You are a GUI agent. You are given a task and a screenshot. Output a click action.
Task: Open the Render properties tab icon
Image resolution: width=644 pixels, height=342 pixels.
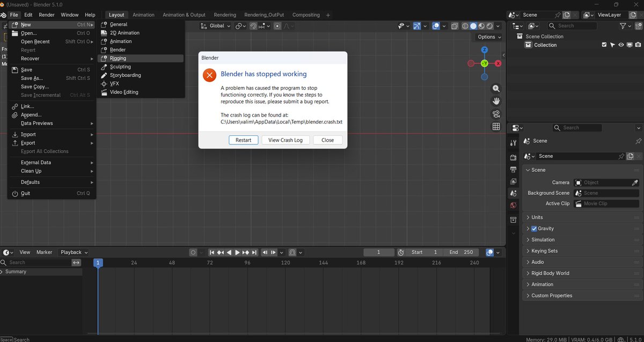tap(513, 158)
